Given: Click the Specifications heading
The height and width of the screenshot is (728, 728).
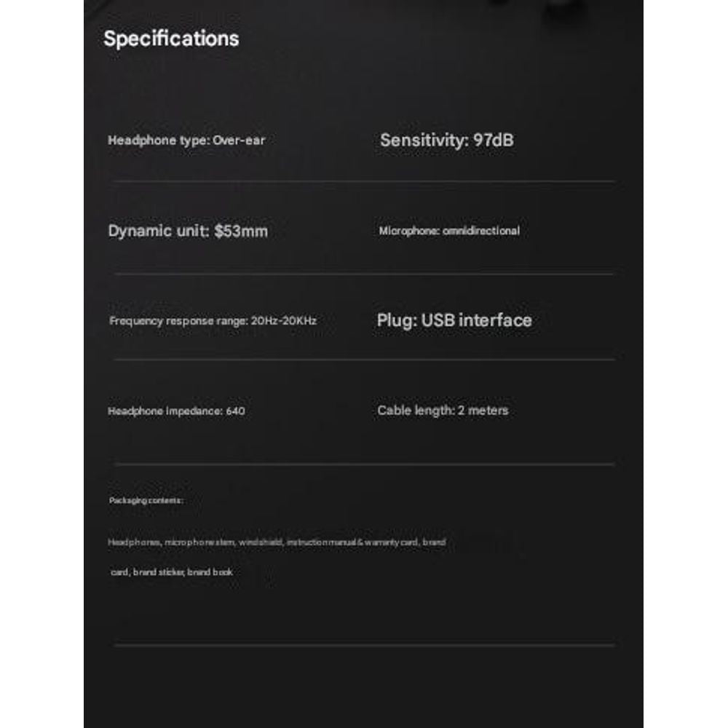Looking at the screenshot, I should pyautogui.click(x=171, y=39).
